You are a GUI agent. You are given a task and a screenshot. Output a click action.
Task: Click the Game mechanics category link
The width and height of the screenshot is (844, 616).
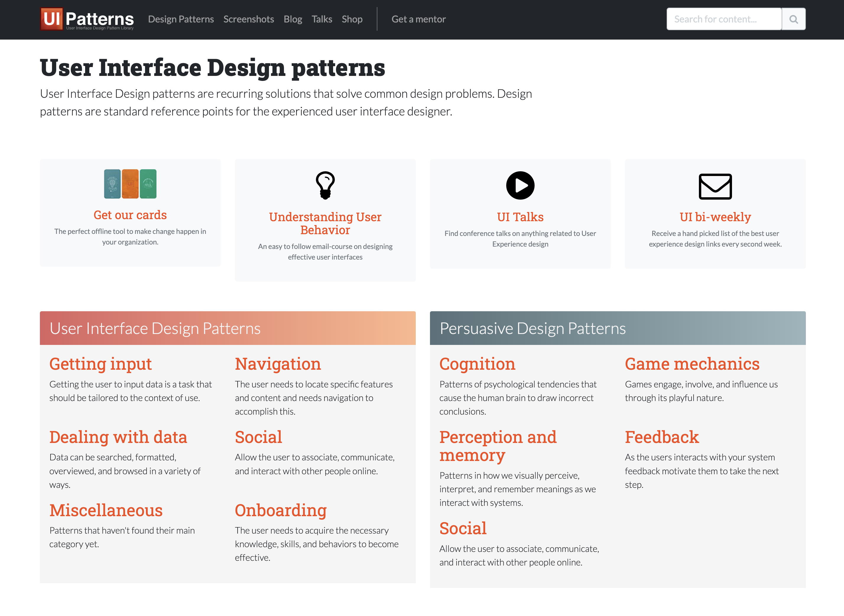[x=692, y=363]
